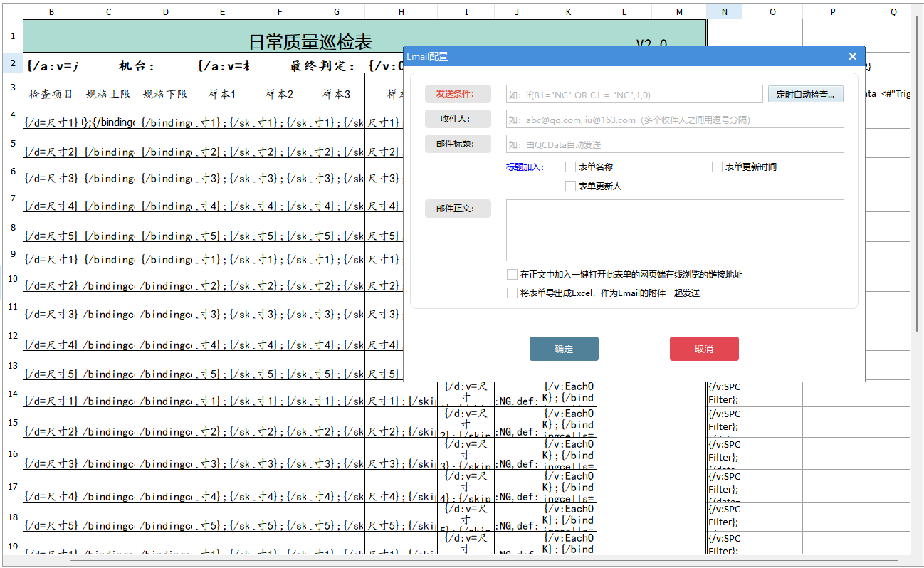The height and width of the screenshot is (568, 924).
Task: Enable the 表单更新人 checkbox
Action: (570, 186)
